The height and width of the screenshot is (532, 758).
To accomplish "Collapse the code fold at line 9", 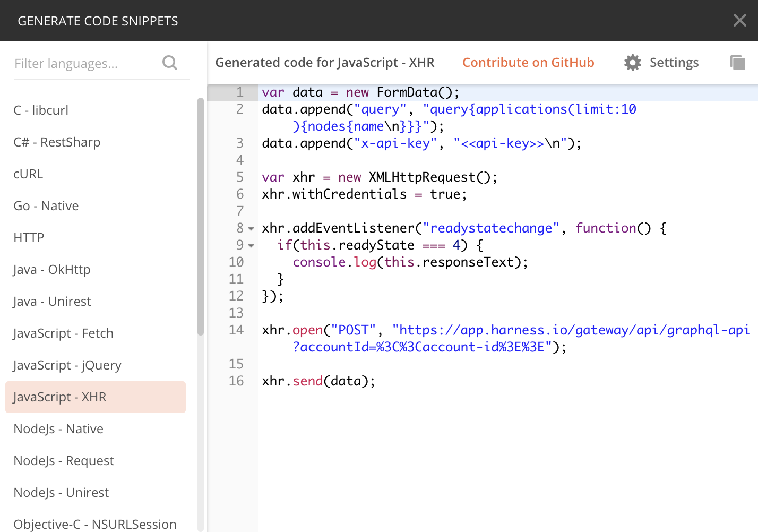I will [x=251, y=246].
